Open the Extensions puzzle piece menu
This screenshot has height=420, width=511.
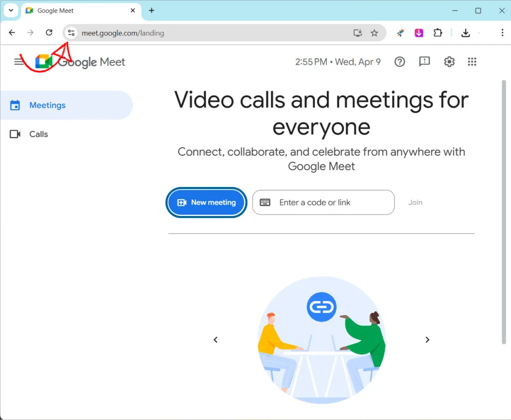pyautogui.click(x=438, y=32)
